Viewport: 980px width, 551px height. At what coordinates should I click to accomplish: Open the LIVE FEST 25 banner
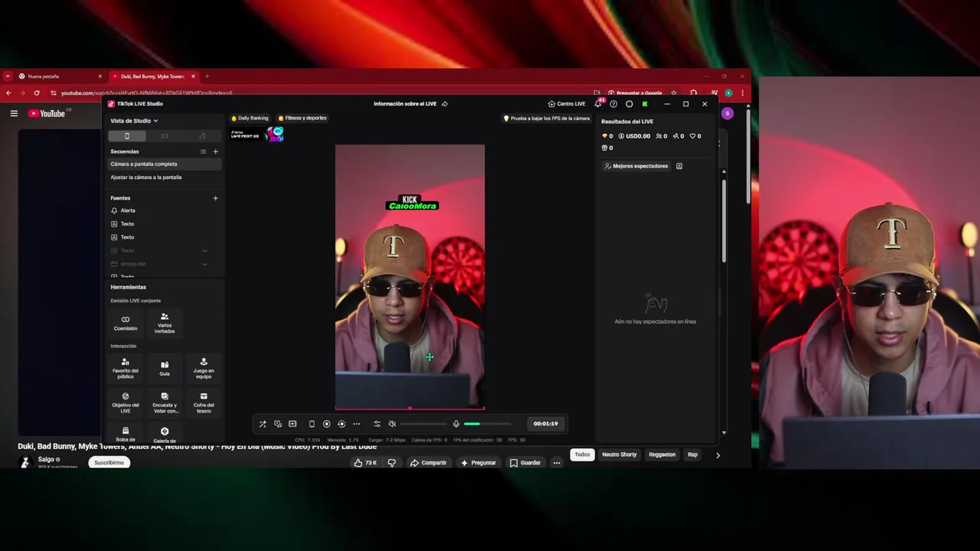click(x=257, y=135)
